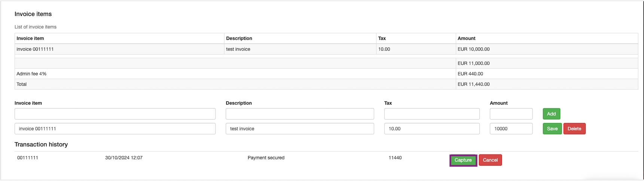Image resolution: width=644 pixels, height=181 pixels.
Task: Edit the 'test invoice' description field
Action: point(300,129)
